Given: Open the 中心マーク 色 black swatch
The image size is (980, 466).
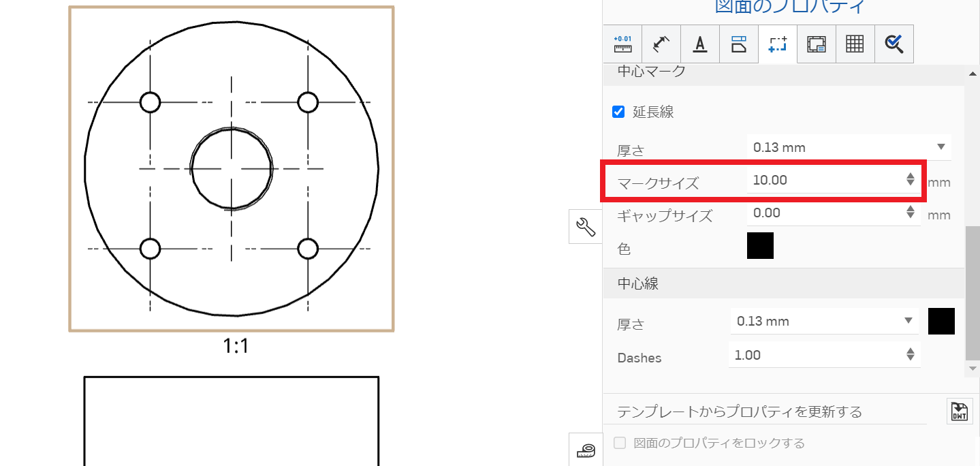Looking at the screenshot, I should (760, 246).
